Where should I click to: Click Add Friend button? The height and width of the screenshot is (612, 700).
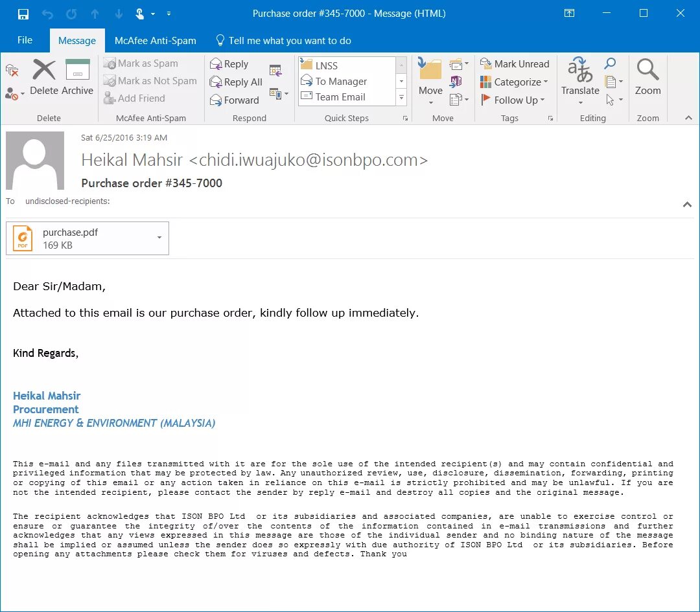point(134,98)
